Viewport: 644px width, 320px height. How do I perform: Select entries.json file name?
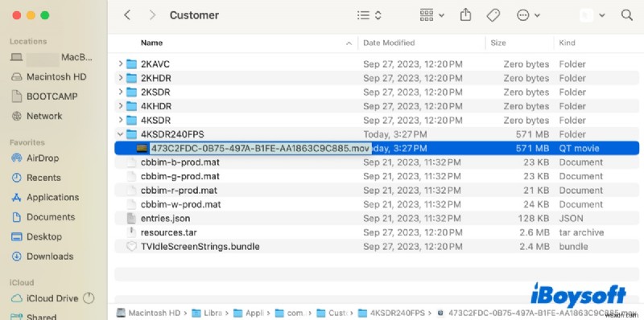coord(165,218)
